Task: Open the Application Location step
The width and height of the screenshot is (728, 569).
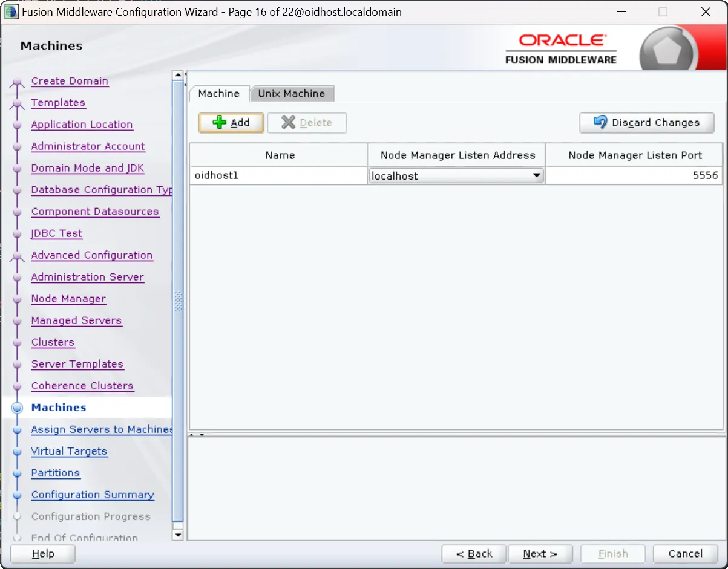Action: (x=82, y=125)
